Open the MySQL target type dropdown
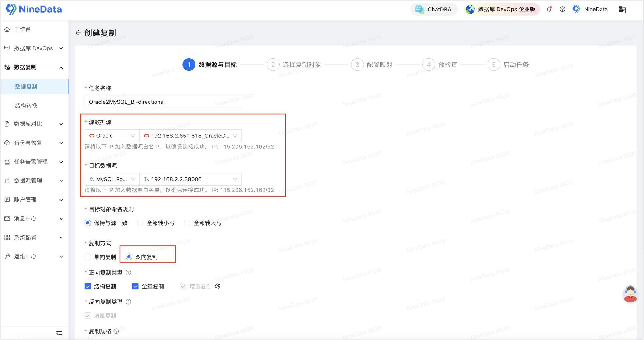The image size is (644, 340). point(112,179)
